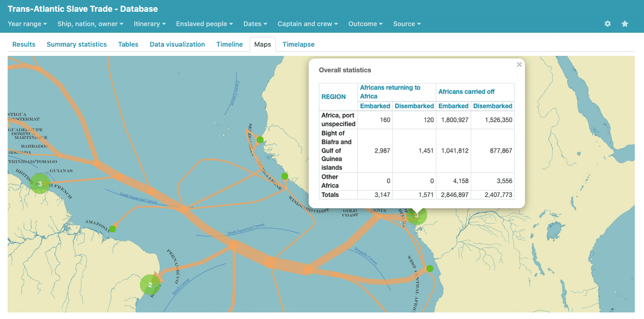This screenshot has width=644, height=319.
Task: Click the value 1,800,927
Action: tap(453, 120)
